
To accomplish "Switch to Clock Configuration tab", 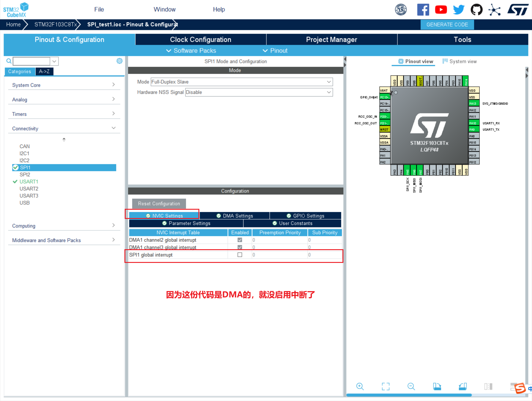I will (x=201, y=40).
